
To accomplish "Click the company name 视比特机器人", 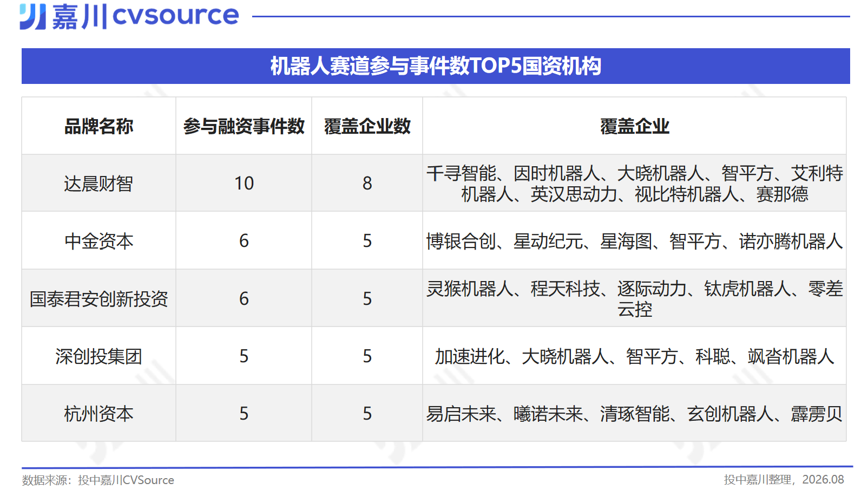I will 687,194.
